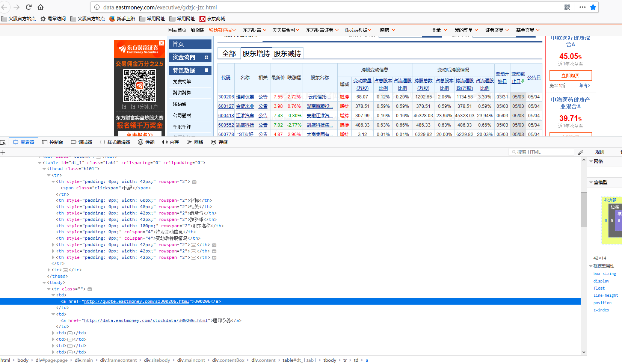Activate the DevTools element picker icon
The image size is (622, 364).
pyautogui.click(x=3, y=142)
